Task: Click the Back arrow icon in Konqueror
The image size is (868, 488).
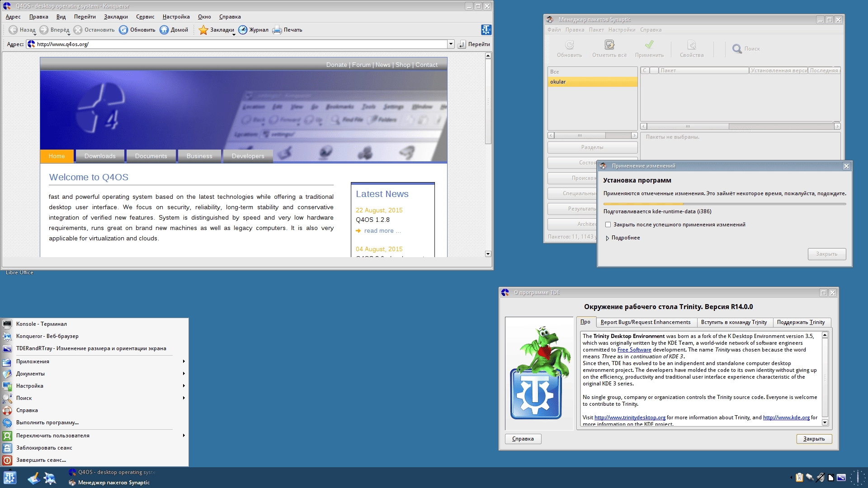Action: (x=13, y=30)
